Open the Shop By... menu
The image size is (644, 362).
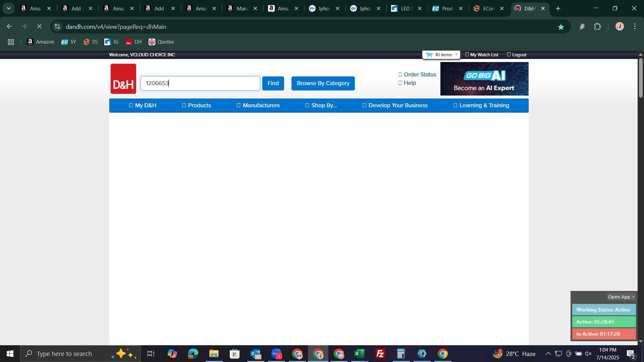(321, 106)
